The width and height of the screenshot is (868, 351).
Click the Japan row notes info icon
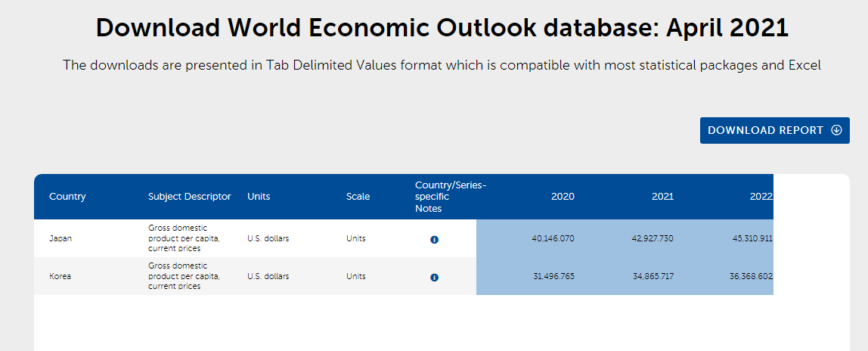pyautogui.click(x=434, y=239)
